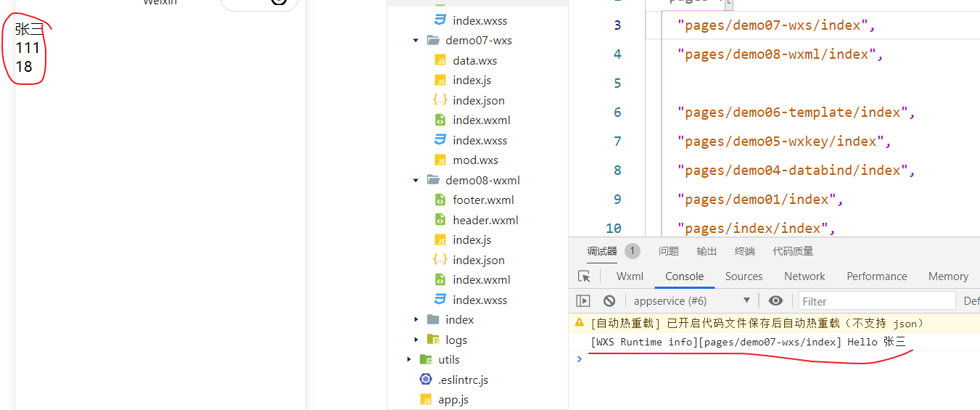Viewport: 980px width, 410px height.
Task: Collapse the demo08-wxml folder arrow
Action: point(416,181)
